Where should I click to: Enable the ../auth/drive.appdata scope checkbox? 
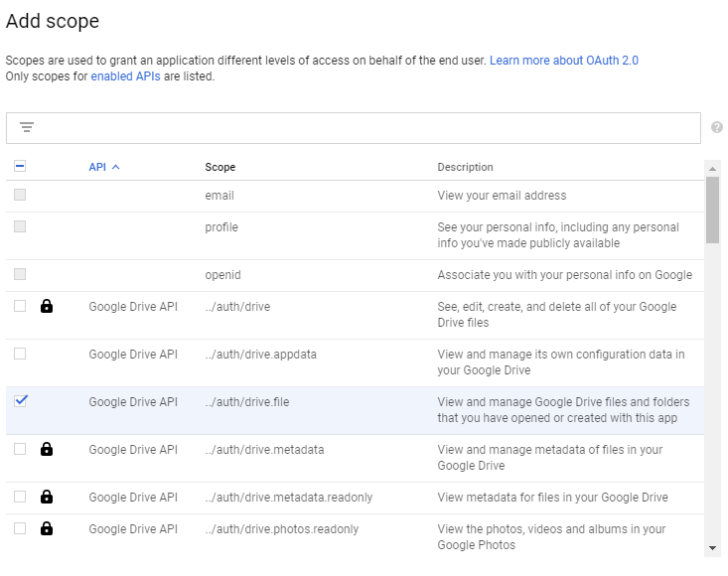(x=20, y=354)
